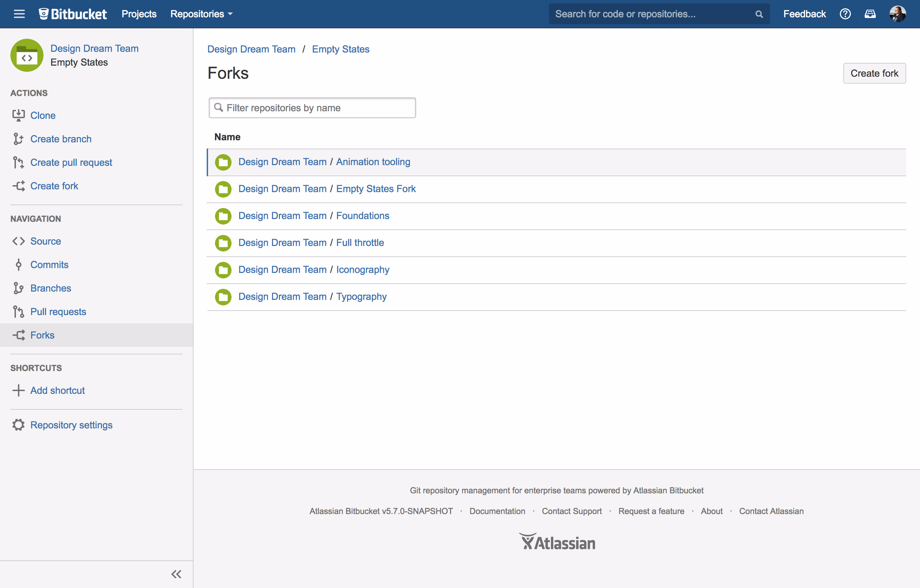Viewport: 920px width, 588px height.
Task: Expand the Repositories dropdown
Action: 201,14
